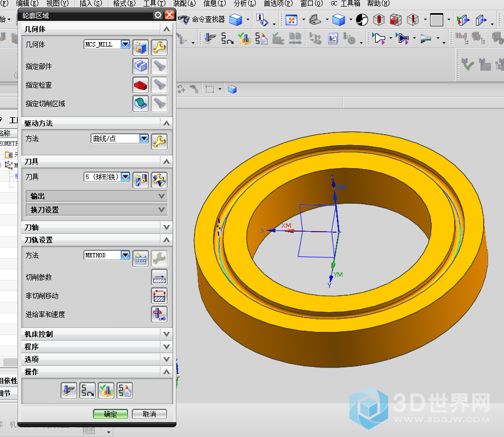Click generate tool path icon in main toolbar

coord(210,38)
